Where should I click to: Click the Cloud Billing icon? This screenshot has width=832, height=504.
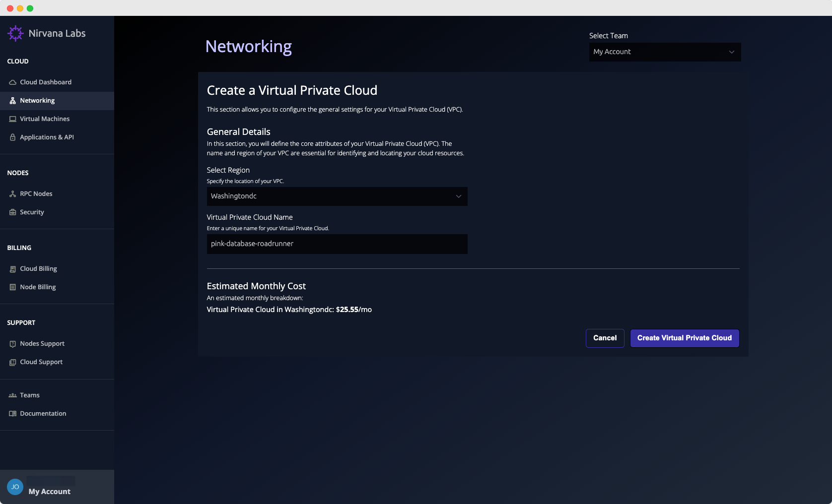pos(13,269)
